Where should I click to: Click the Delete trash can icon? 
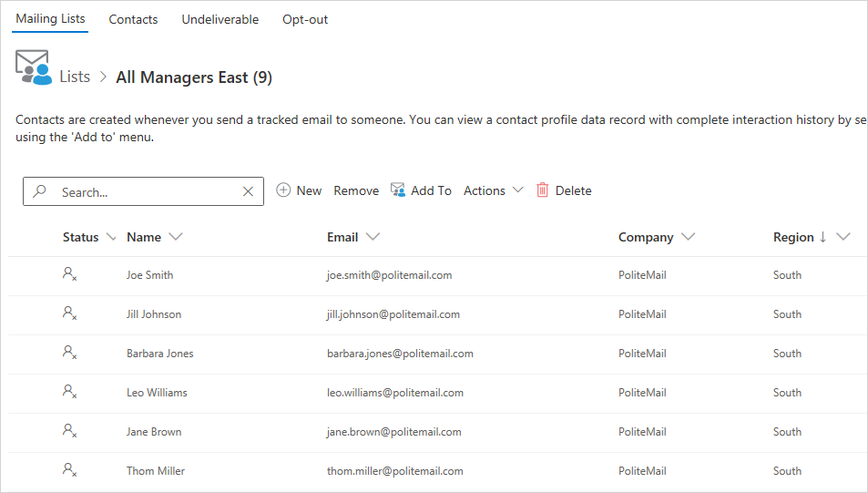543,190
